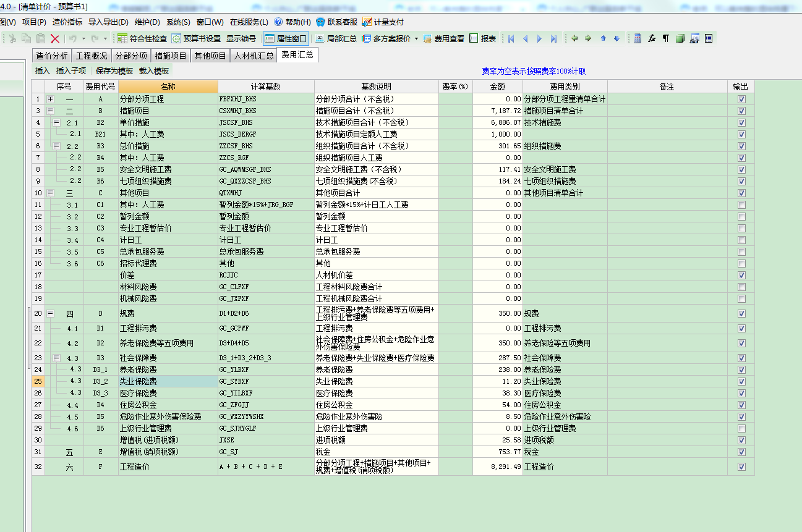Click 插入子项 button
Screen dimensions: 802x532
coord(71,71)
